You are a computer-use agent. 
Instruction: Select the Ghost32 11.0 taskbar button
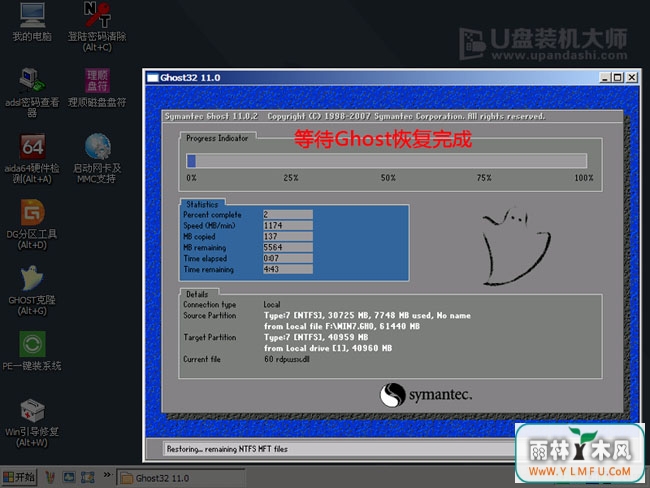181,478
